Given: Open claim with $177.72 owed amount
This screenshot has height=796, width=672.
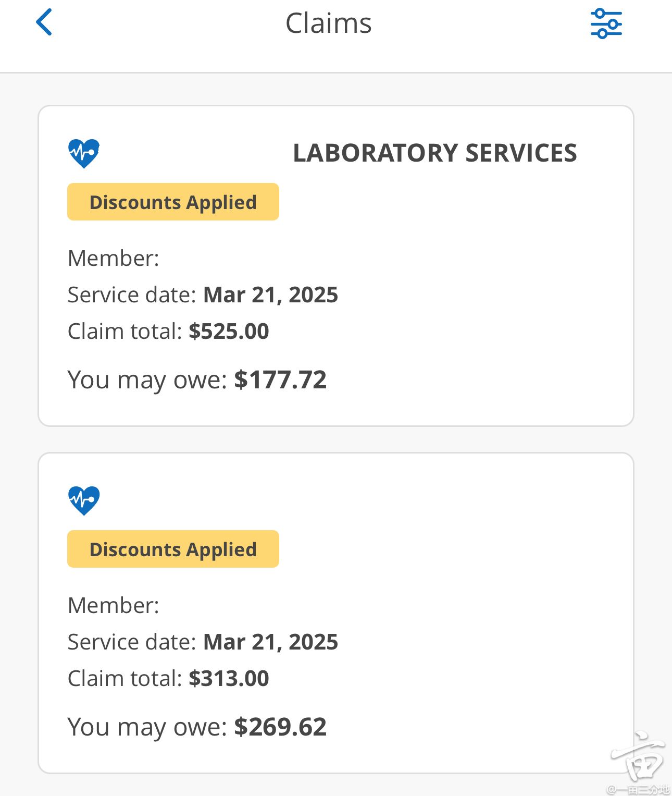Looking at the screenshot, I should click(336, 266).
